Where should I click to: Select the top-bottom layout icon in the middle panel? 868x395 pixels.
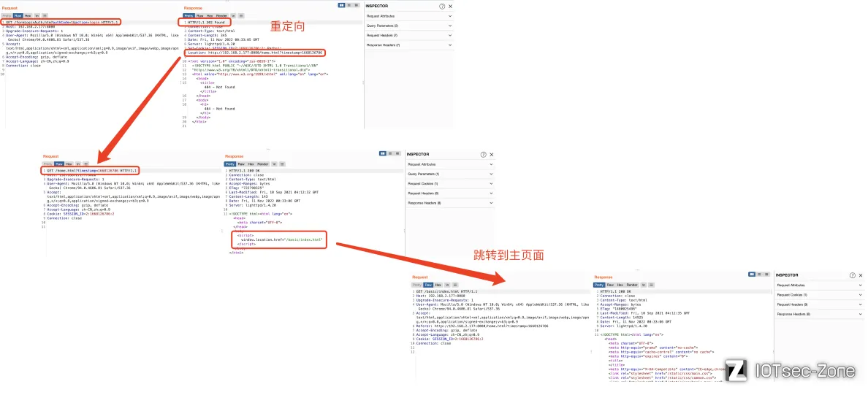pos(390,153)
